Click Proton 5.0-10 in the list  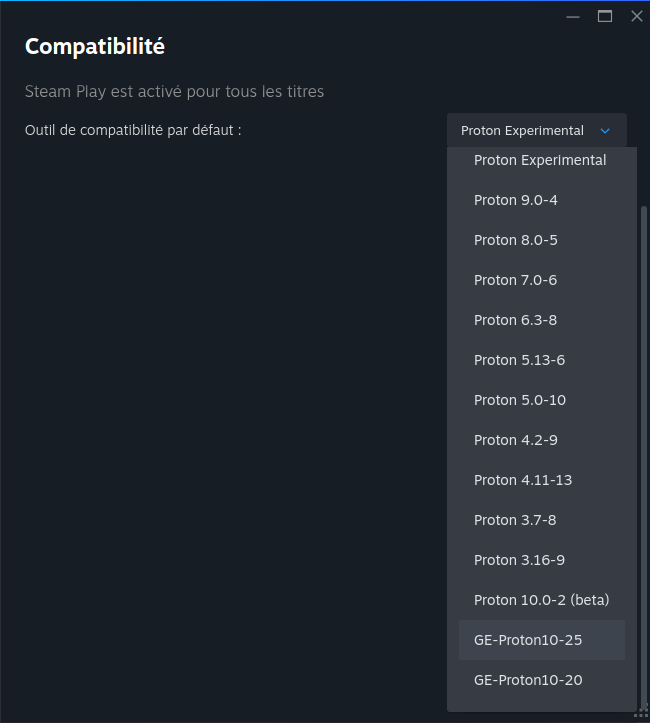click(x=540, y=400)
